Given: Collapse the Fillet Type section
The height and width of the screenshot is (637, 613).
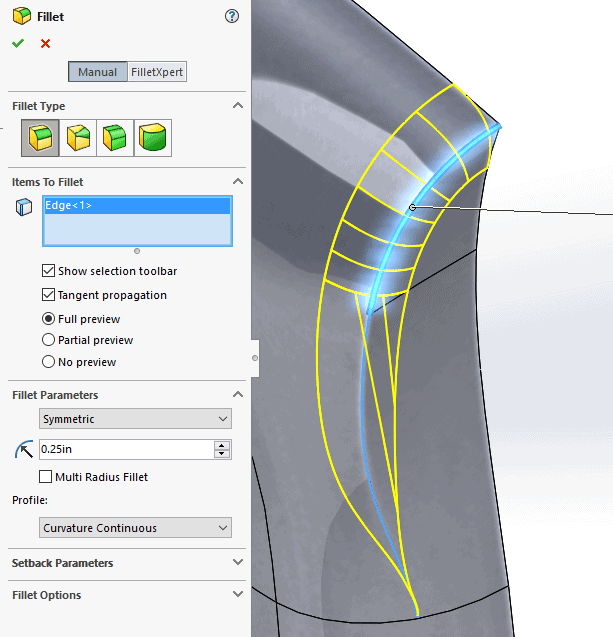Looking at the screenshot, I should pos(238,106).
